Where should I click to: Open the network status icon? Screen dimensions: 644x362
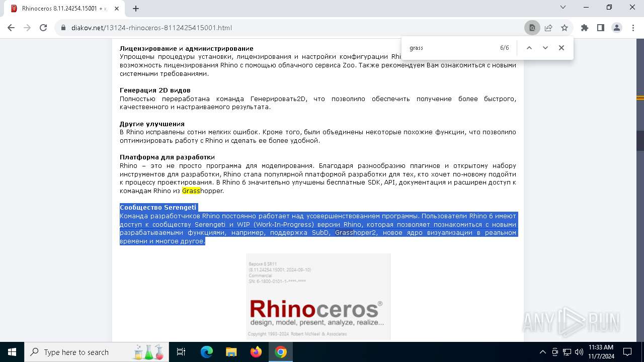click(567, 352)
